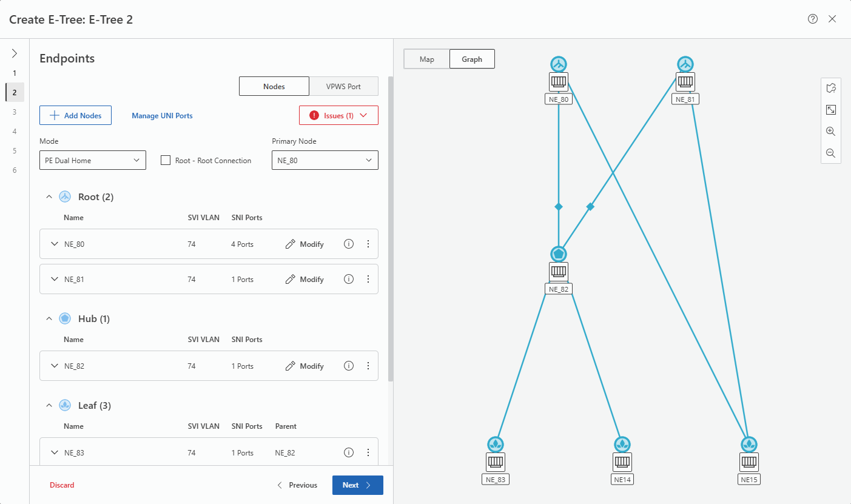Open the Mode dropdown PE Dual Home

tap(92, 160)
